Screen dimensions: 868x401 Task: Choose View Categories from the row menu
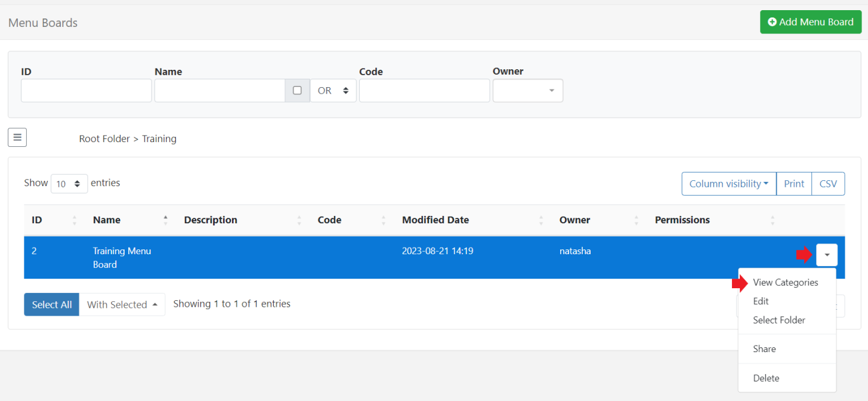[x=785, y=282]
